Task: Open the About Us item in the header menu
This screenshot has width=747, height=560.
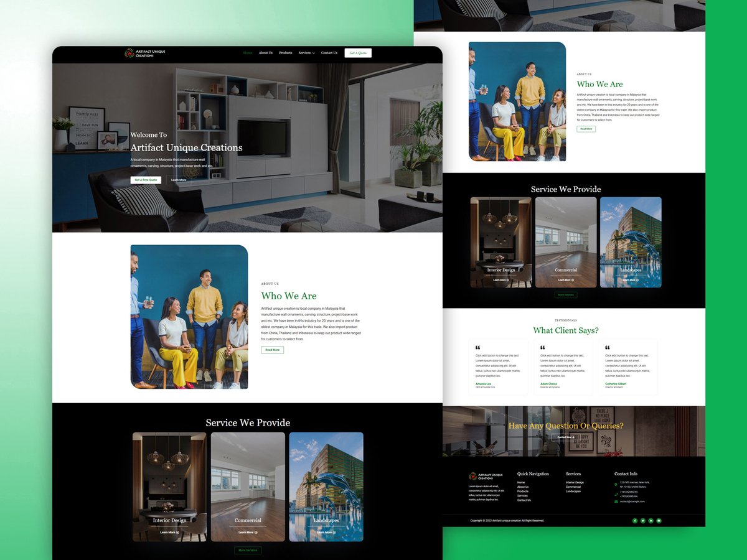Action: point(266,53)
